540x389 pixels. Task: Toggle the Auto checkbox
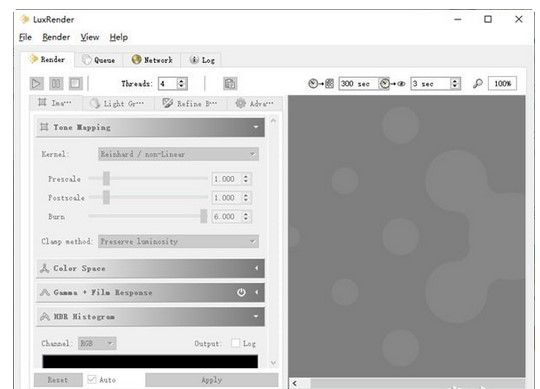[x=92, y=380]
